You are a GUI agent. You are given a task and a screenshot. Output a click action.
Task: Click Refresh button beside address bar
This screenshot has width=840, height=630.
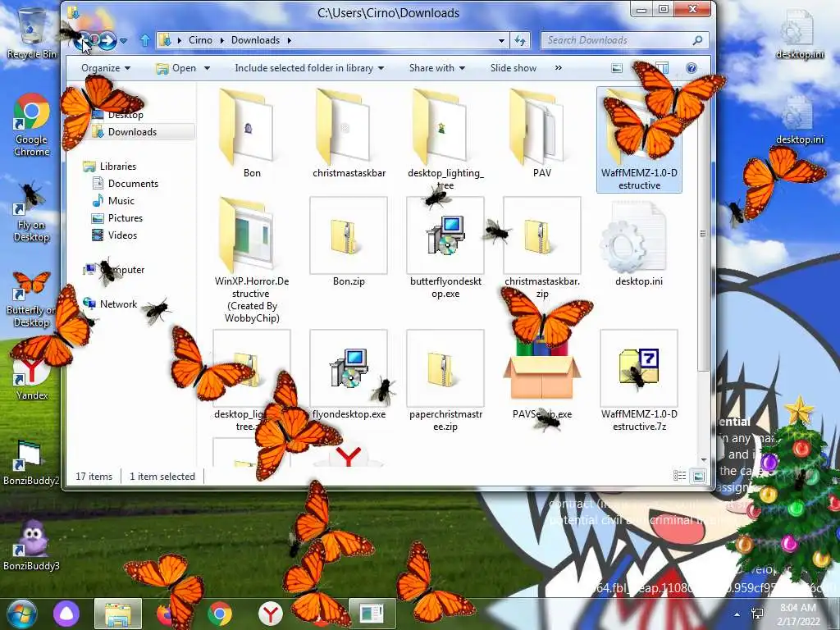point(519,40)
